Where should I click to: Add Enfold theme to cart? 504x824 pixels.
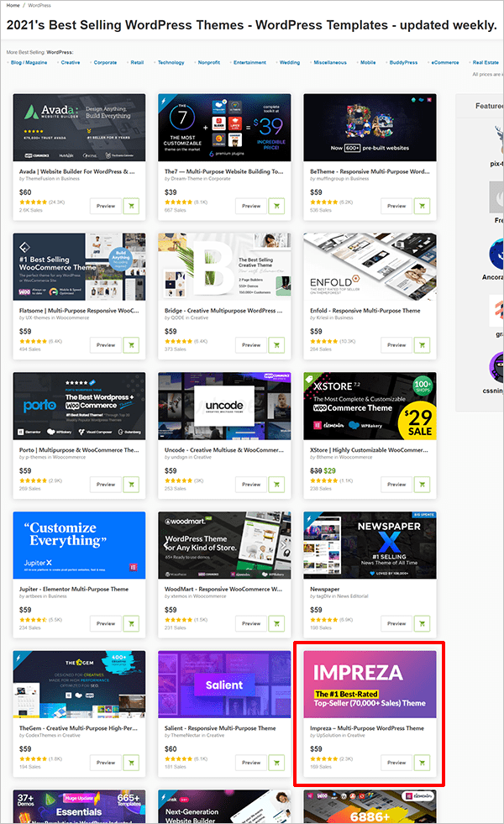click(x=422, y=345)
